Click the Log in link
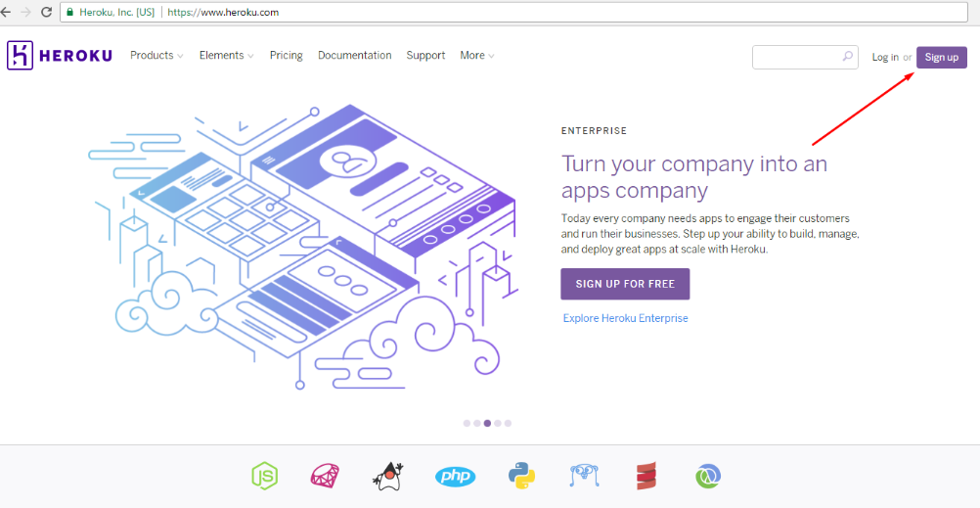Viewport: 980px width, 508px height. (886, 57)
